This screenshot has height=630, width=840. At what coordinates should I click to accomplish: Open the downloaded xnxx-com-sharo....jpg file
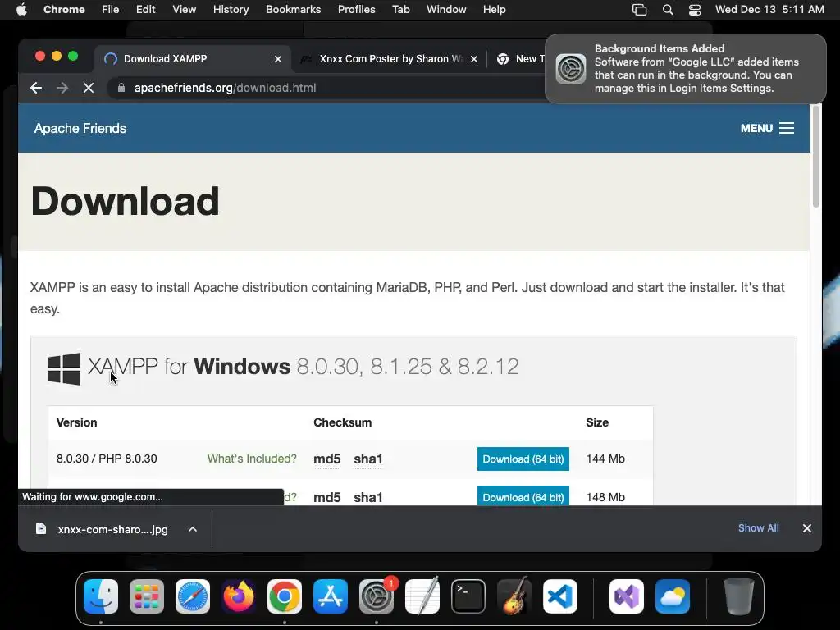click(112, 529)
